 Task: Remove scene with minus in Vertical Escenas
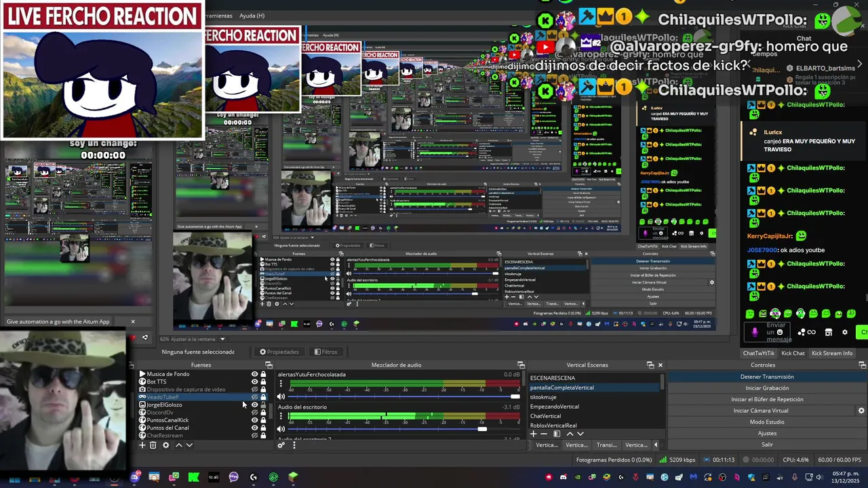[x=544, y=434]
